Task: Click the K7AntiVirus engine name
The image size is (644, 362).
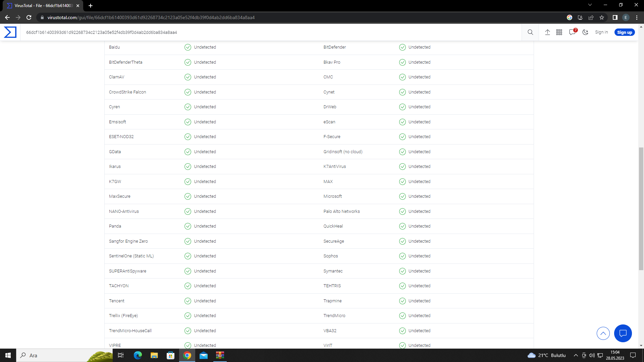Action: click(x=334, y=167)
